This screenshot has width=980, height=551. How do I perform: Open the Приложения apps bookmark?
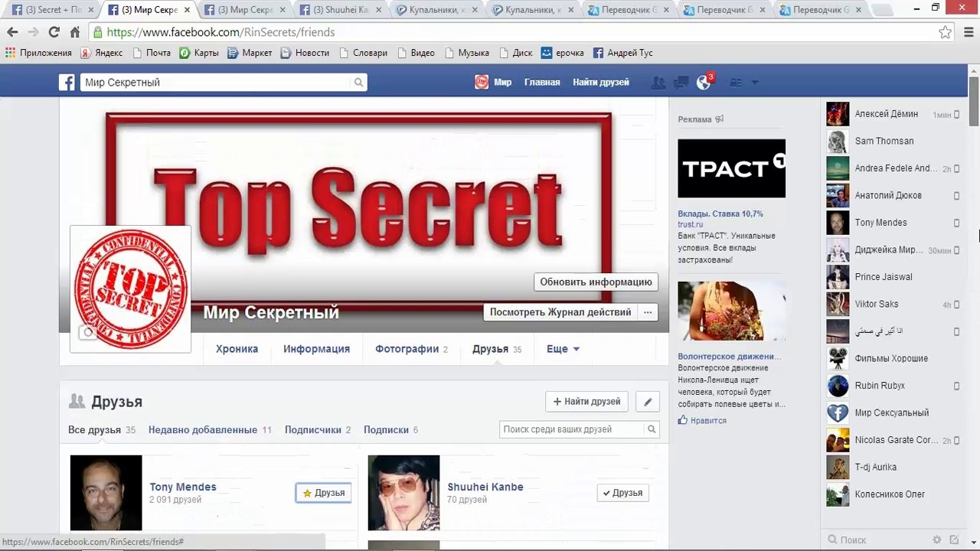[38, 53]
